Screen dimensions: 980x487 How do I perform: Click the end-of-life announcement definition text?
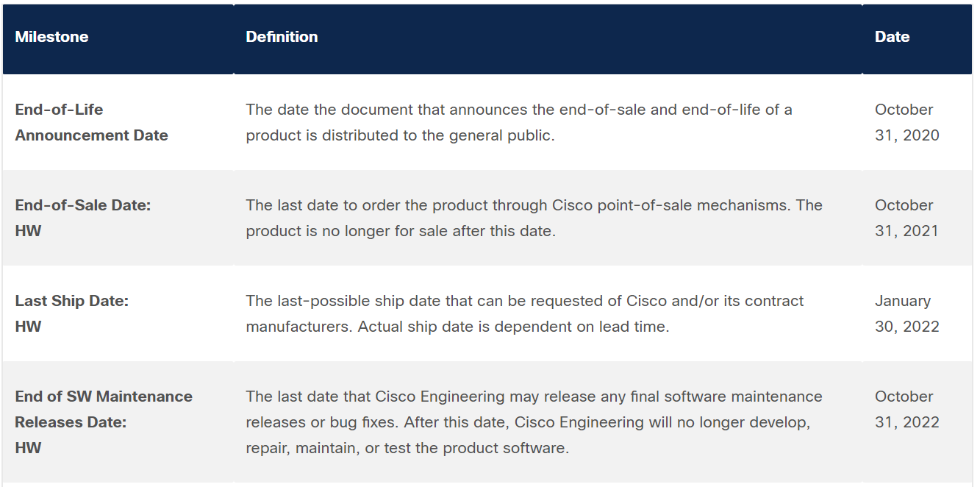click(519, 122)
